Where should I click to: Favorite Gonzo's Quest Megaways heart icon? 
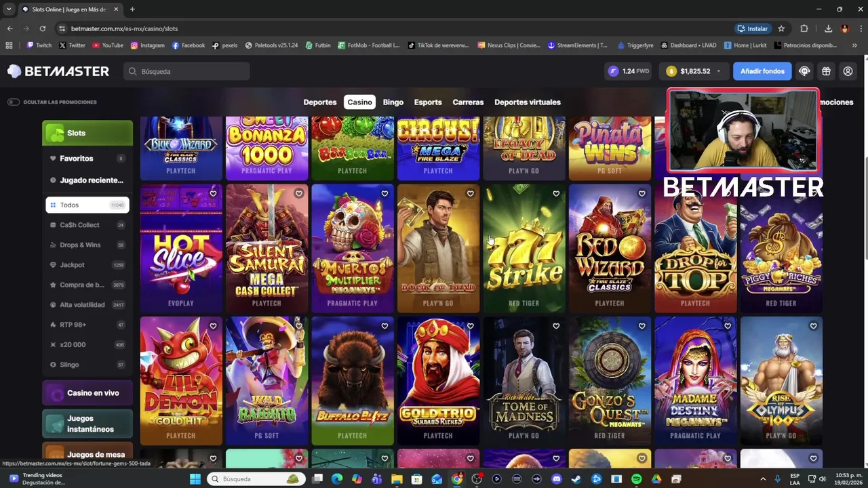click(642, 326)
